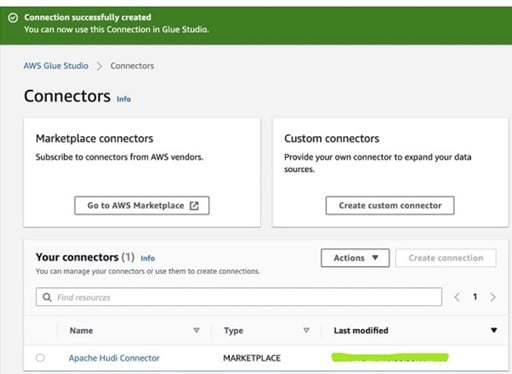512x374 pixels.
Task: Select page number 1
Action: point(475,297)
